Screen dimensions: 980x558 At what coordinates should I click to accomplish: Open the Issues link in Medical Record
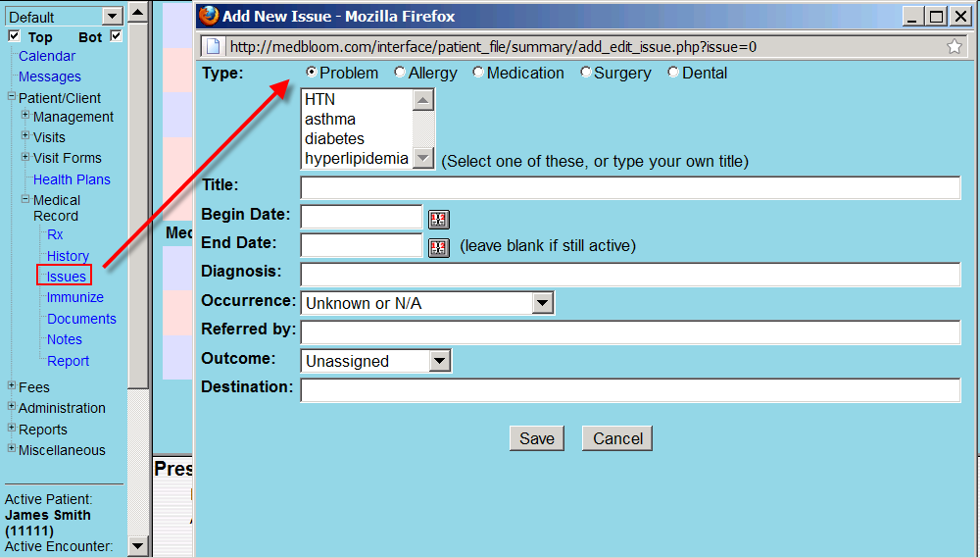[66, 277]
